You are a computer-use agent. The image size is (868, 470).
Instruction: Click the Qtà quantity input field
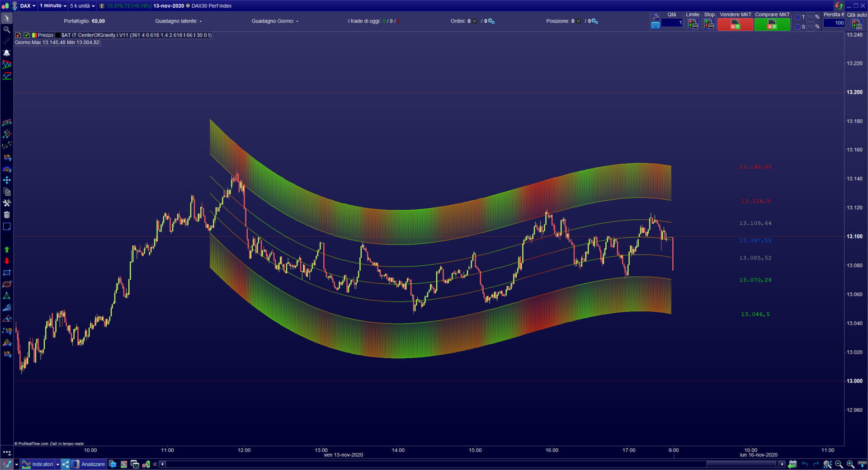click(672, 23)
